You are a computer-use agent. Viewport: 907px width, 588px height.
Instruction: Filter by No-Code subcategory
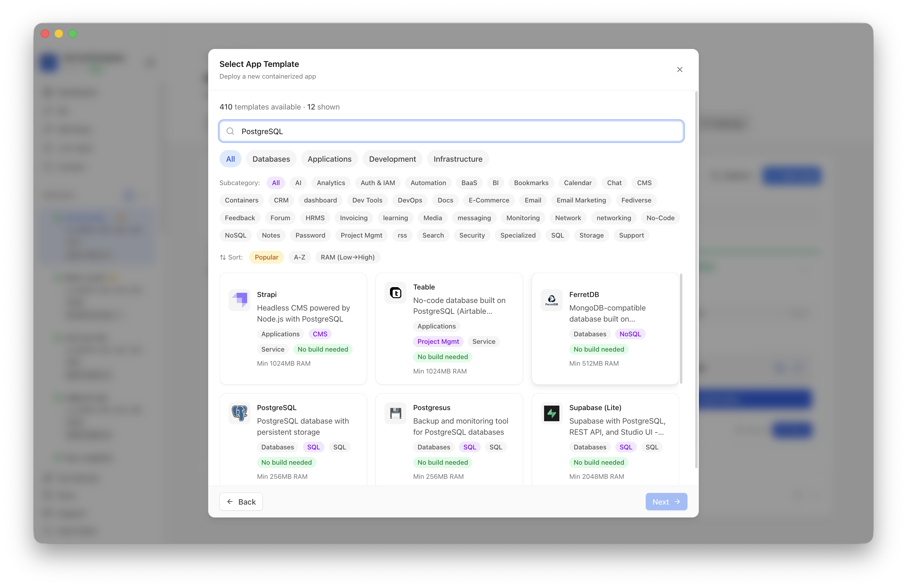click(660, 217)
